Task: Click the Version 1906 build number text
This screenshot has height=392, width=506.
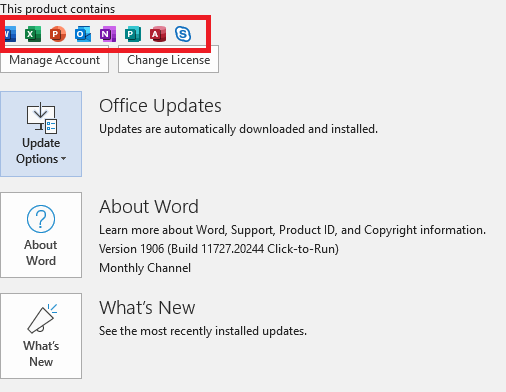Action: click(219, 249)
